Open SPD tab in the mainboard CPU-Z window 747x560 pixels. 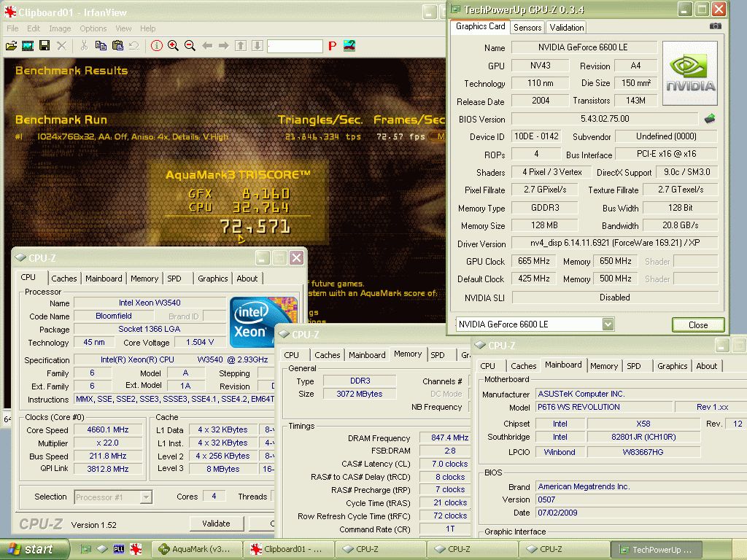634,366
